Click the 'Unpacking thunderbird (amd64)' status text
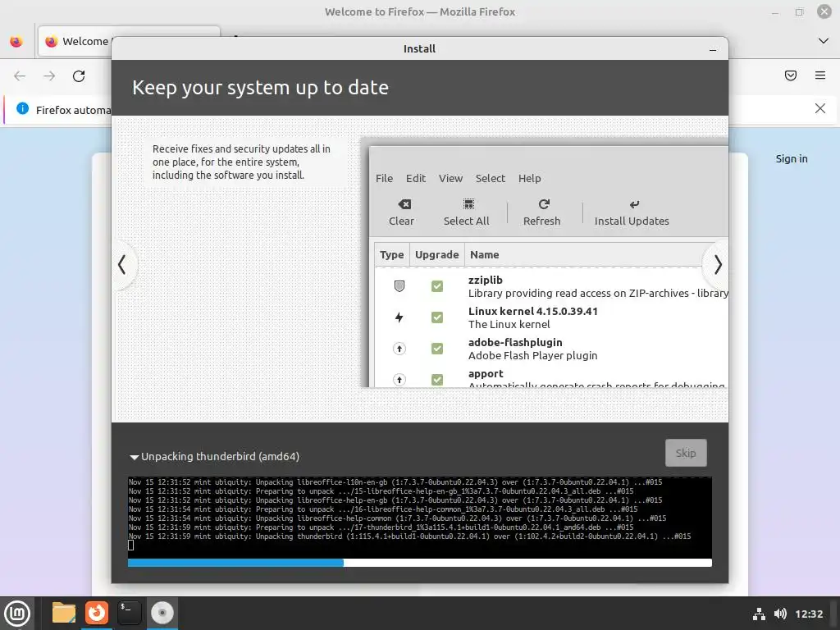This screenshot has width=840, height=630. pos(220,456)
